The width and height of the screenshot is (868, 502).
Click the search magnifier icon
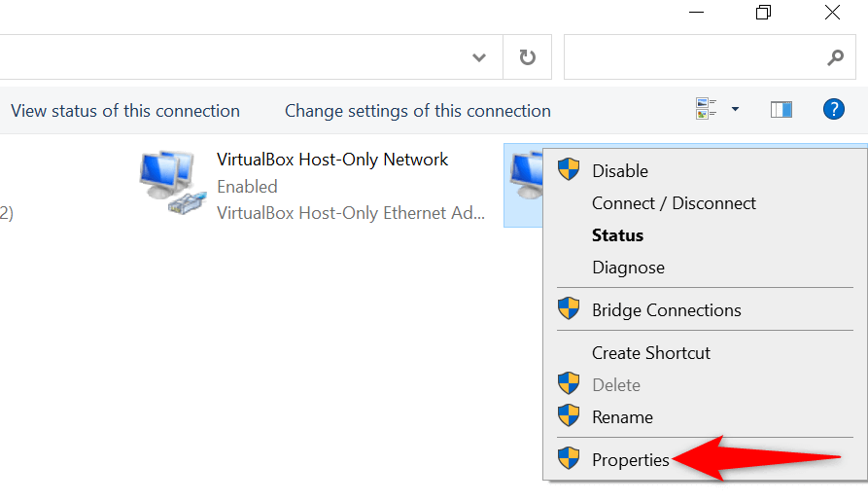[835, 57]
